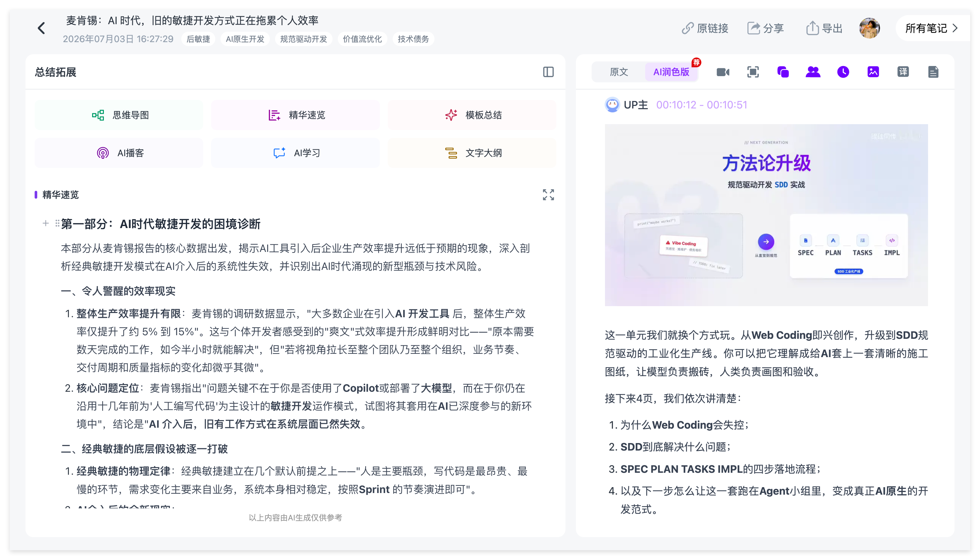Screen dimensions: 980x560
Task: Select the 价值流优化 tag
Action: point(362,39)
